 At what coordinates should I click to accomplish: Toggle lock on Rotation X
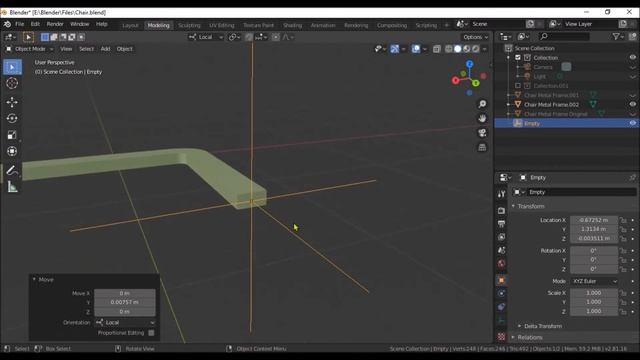[x=623, y=251]
